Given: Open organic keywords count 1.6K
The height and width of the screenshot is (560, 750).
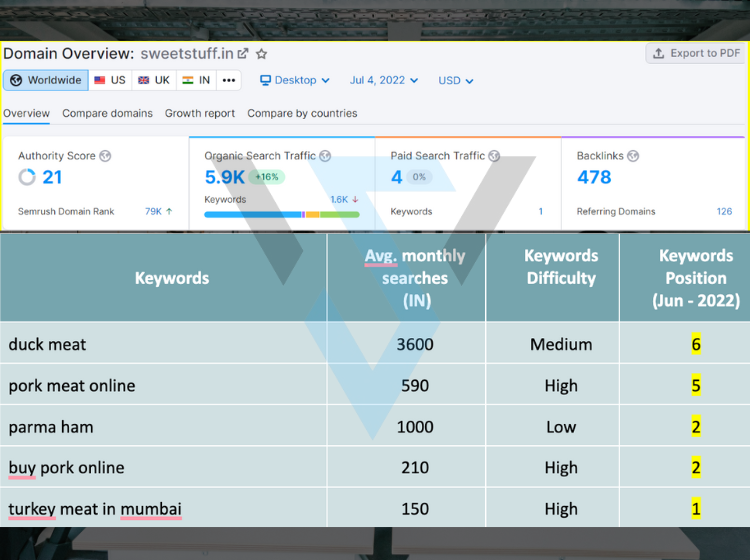Looking at the screenshot, I should pyautogui.click(x=339, y=199).
